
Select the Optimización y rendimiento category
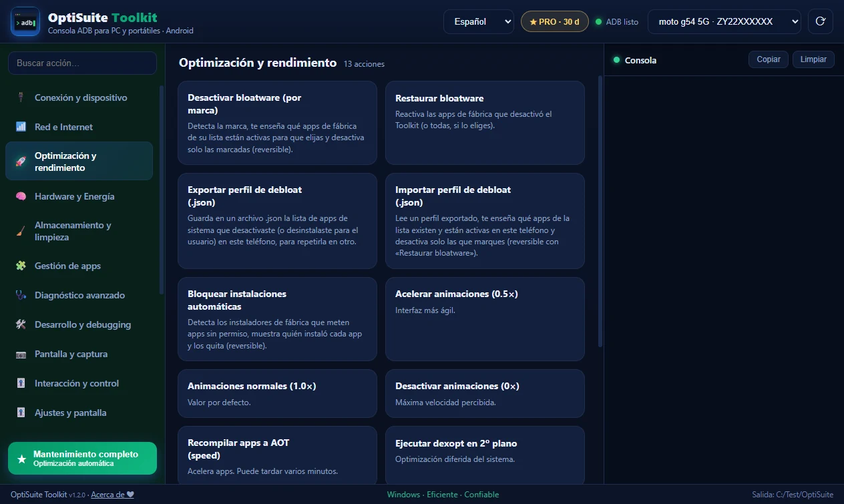pos(79,161)
